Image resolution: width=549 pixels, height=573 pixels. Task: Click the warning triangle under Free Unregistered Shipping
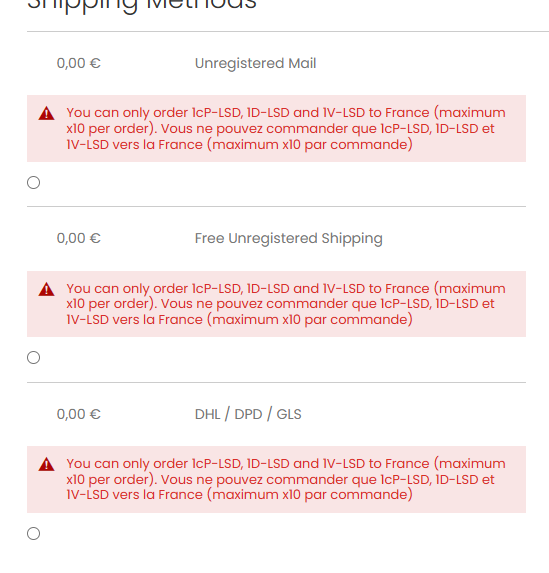click(46, 289)
